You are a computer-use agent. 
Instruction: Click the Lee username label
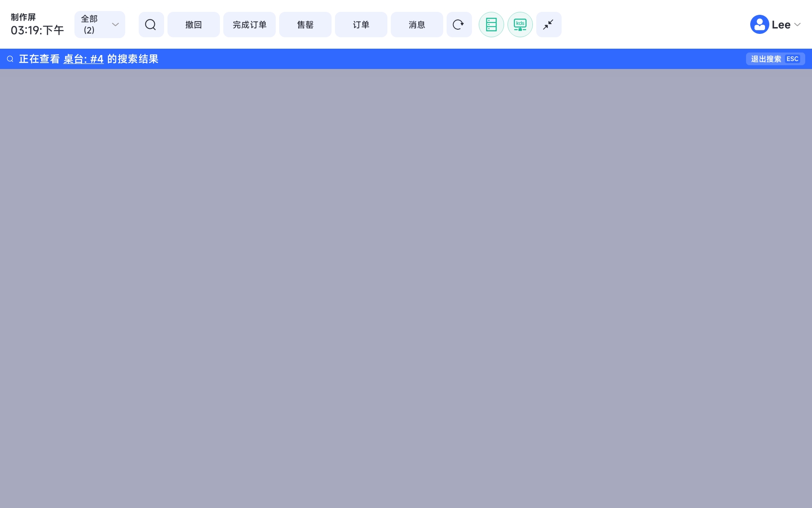coord(781,25)
